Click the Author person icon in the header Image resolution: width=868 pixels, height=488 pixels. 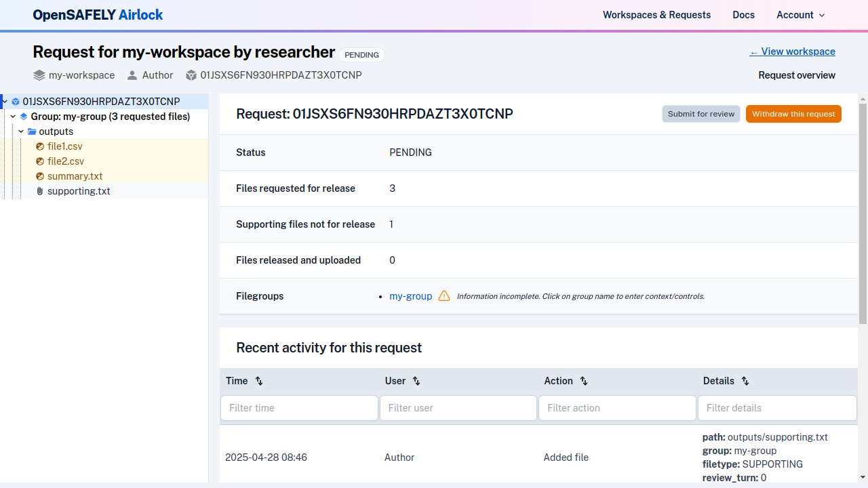[x=132, y=75]
